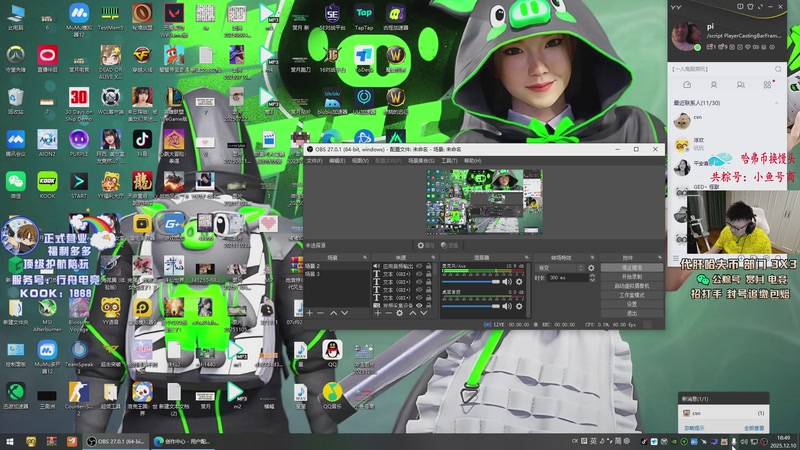The width and height of the screenshot is (800, 450).
Task: Open the 守望先锋 Overwatch desktop icon
Action: pos(16,59)
